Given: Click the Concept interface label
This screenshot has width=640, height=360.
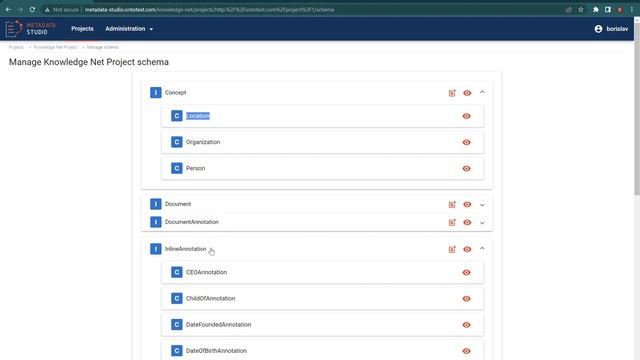Looking at the screenshot, I should pos(176,93).
